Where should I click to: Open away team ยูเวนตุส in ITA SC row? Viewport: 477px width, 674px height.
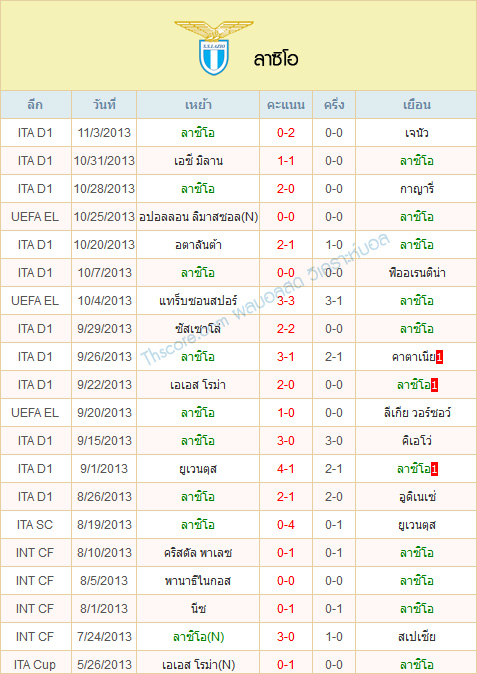(x=416, y=525)
